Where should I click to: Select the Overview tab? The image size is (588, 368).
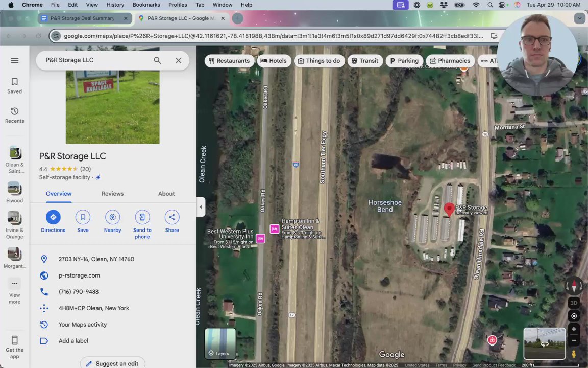click(59, 194)
